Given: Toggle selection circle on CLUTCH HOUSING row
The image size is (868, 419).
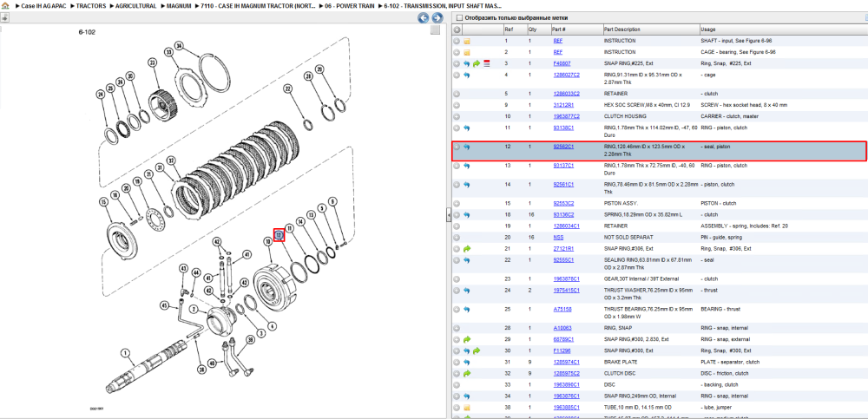Looking at the screenshot, I should point(457,117).
